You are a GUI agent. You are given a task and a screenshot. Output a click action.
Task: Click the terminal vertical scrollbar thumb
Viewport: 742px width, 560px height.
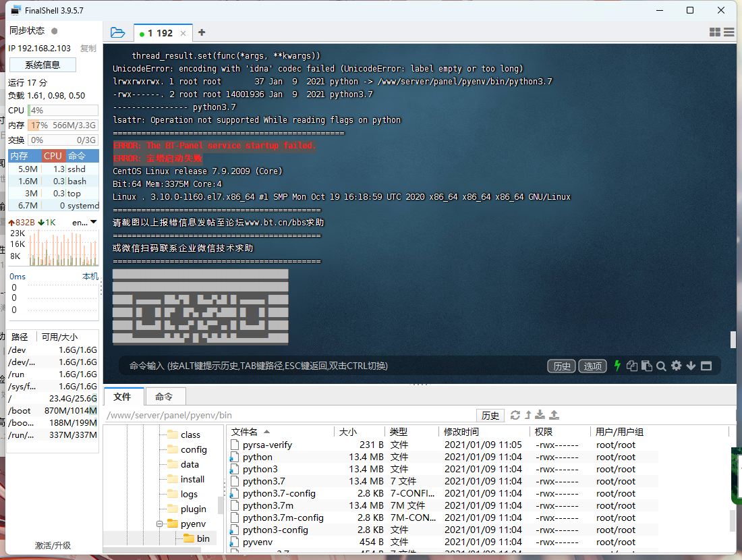pos(733,339)
